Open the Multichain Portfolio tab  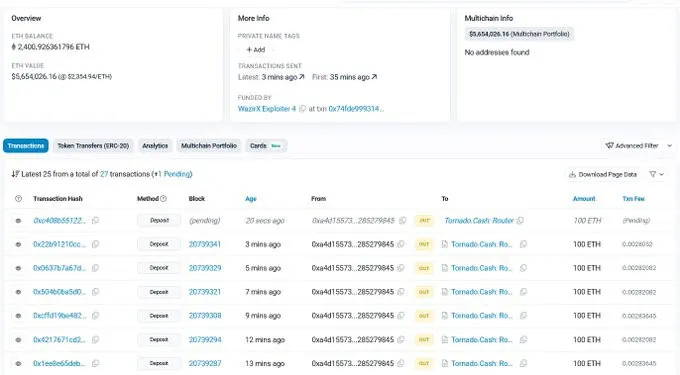[209, 146]
